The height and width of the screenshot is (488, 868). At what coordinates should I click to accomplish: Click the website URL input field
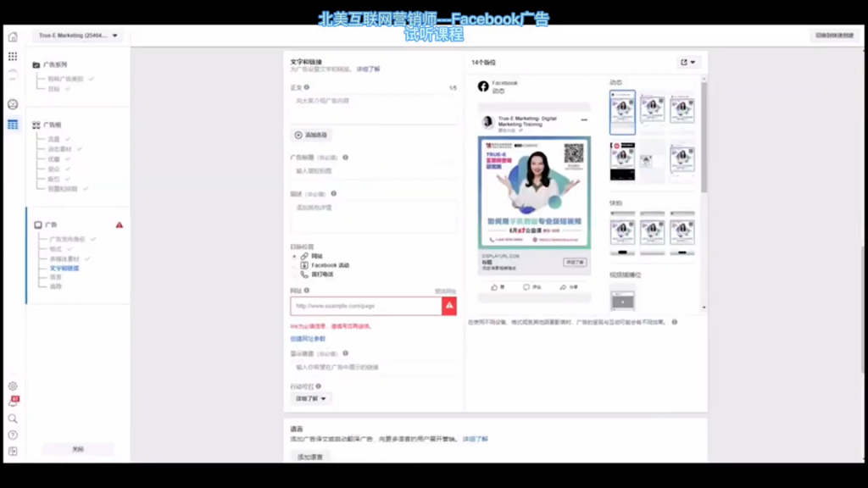click(x=364, y=306)
